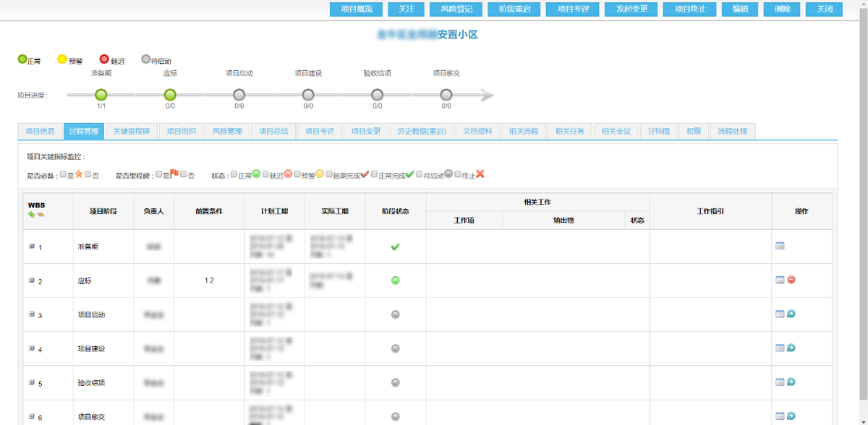Screen dimensions: 868x425
Task: Check the 正常 status filter checkbox
Action: pyautogui.click(x=234, y=174)
